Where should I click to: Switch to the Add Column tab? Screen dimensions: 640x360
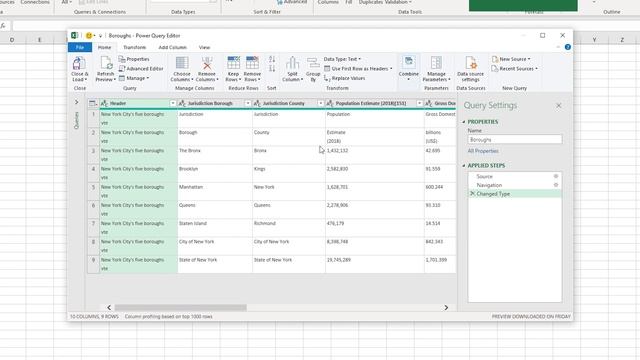pyautogui.click(x=172, y=47)
